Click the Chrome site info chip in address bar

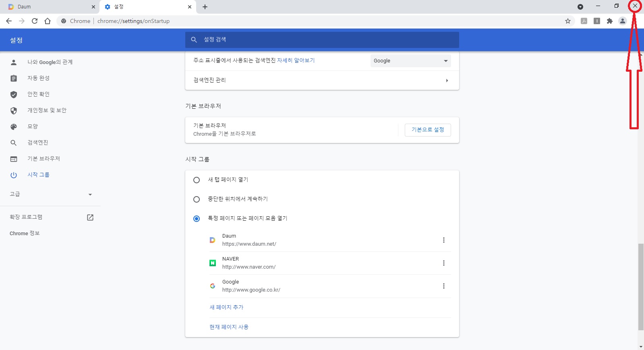[76, 21]
